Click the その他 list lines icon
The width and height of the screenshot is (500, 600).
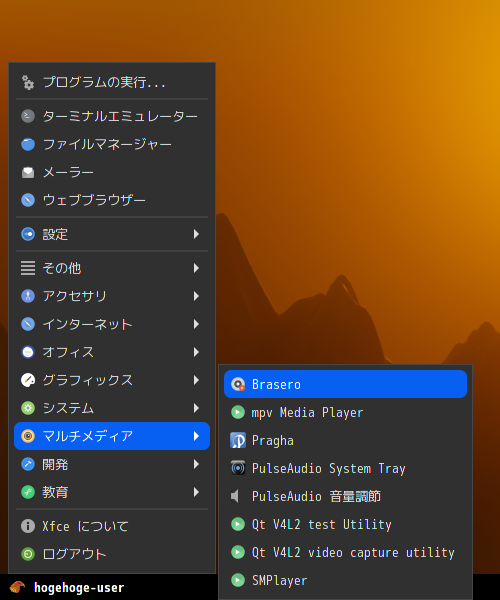(x=28, y=268)
